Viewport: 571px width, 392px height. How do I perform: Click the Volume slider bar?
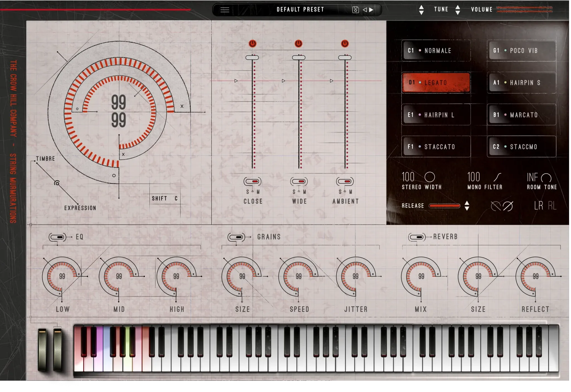[524, 10]
